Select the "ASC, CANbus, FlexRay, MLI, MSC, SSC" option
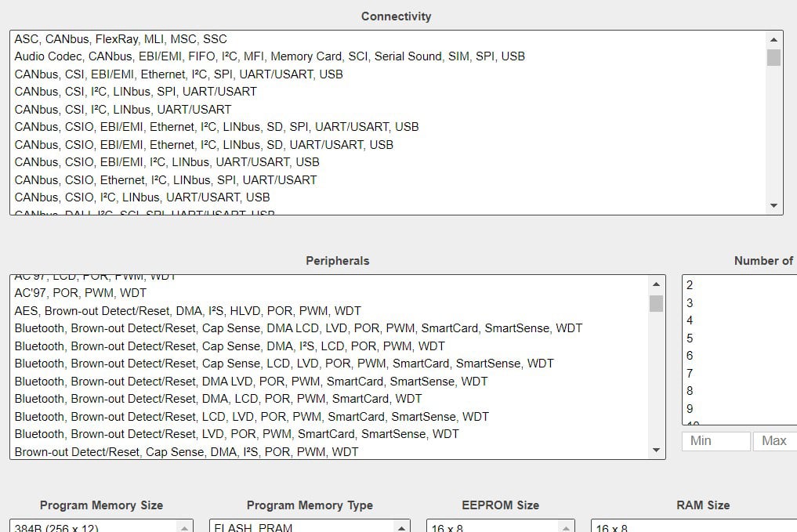The width and height of the screenshot is (797, 532). click(x=118, y=38)
